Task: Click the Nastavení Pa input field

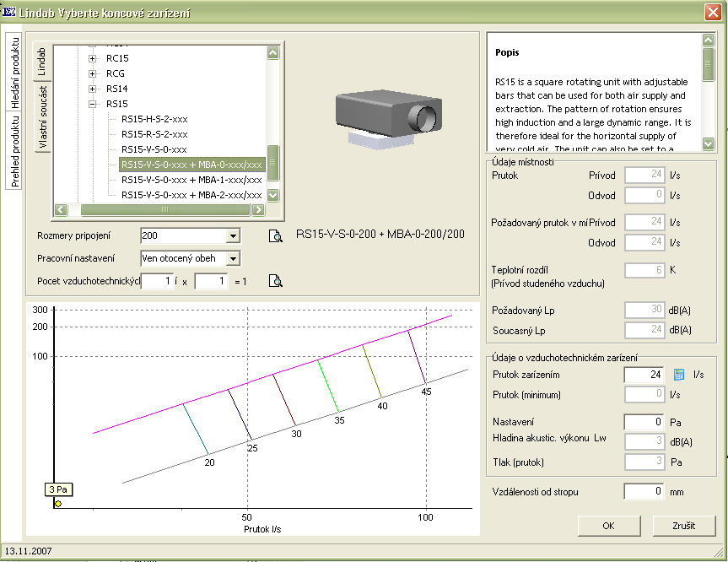Action: click(644, 422)
